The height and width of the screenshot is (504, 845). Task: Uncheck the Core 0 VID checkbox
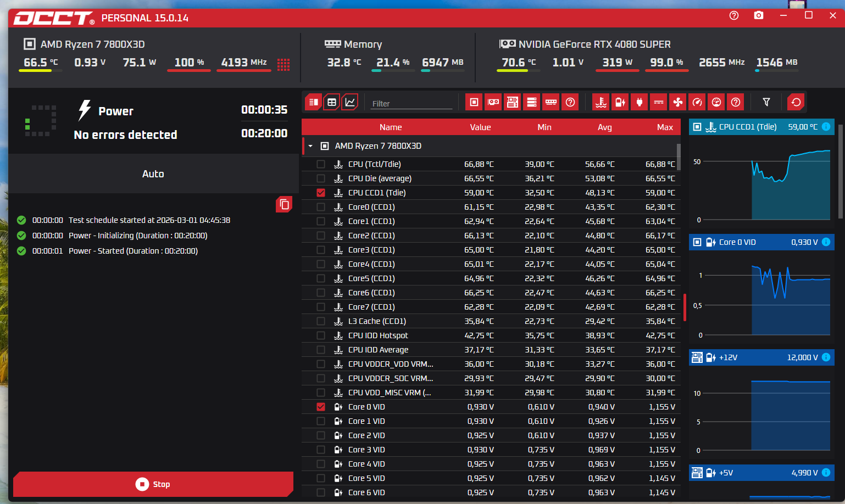[x=321, y=407]
